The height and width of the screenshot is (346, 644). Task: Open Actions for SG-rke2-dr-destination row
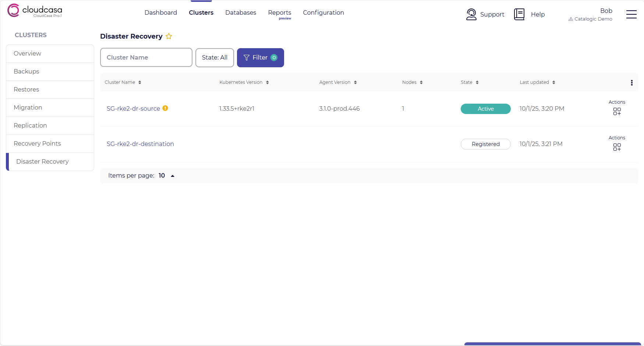[617, 147]
